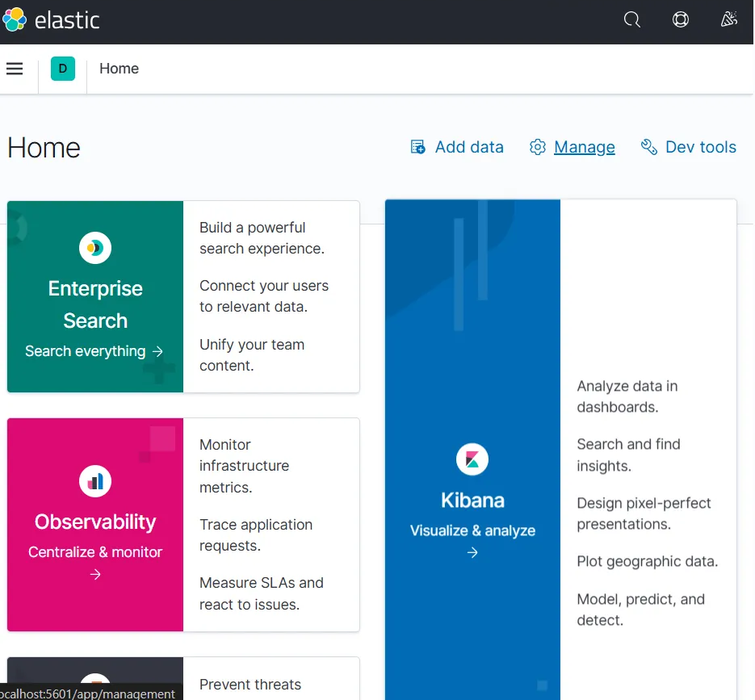Click 'Build a powerful search experience.' text
755x700 pixels.
pyautogui.click(x=262, y=238)
